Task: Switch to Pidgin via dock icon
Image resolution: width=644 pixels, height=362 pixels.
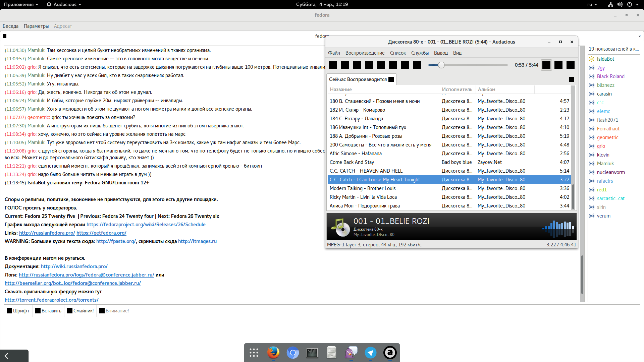Action: pyautogui.click(x=351, y=353)
